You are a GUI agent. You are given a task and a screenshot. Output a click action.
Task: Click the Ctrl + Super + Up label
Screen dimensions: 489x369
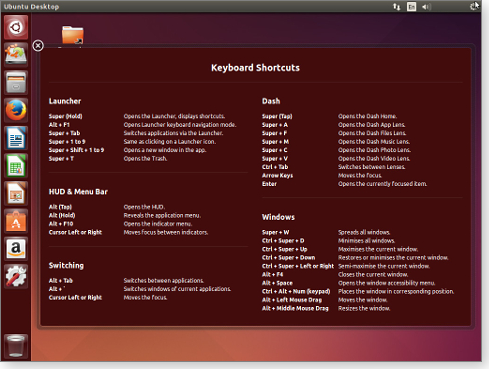click(x=284, y=249)
